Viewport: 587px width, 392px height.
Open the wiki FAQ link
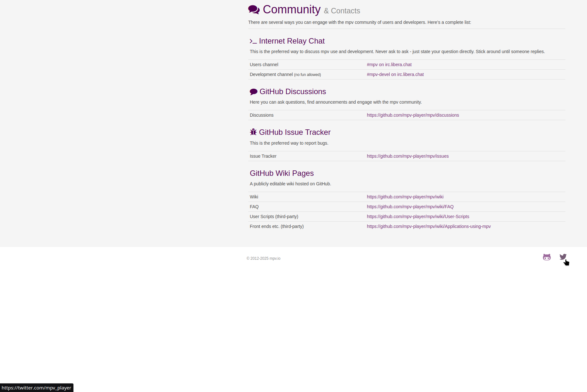[410, 207]
